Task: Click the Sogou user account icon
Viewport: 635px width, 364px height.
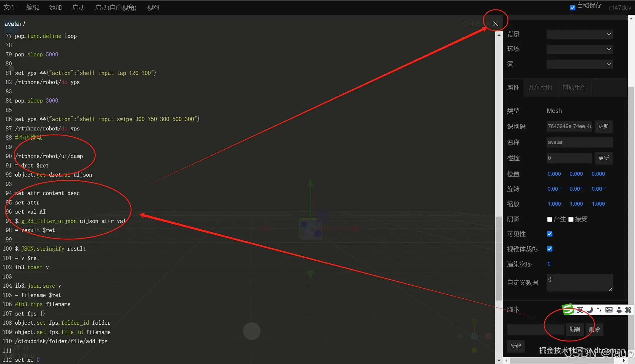Action: [x=619, y=310]
